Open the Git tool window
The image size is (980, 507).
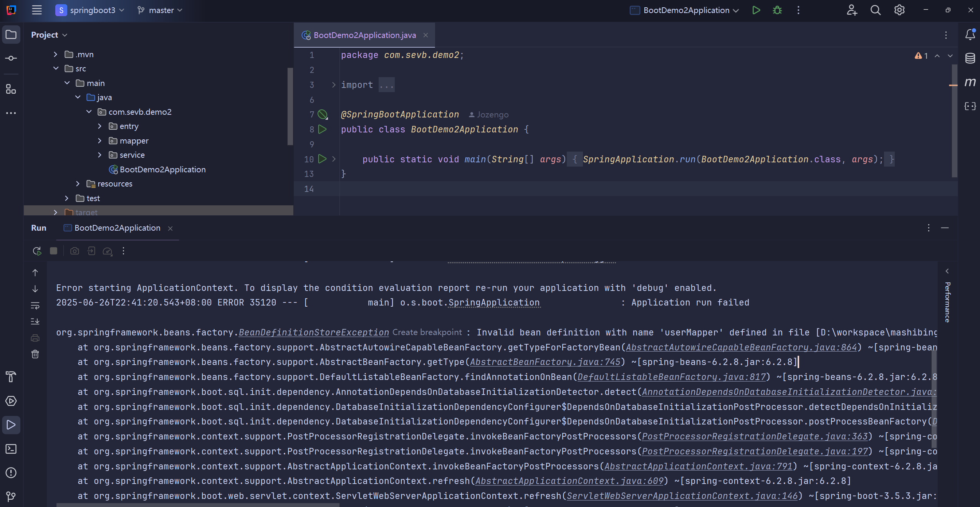11,497
